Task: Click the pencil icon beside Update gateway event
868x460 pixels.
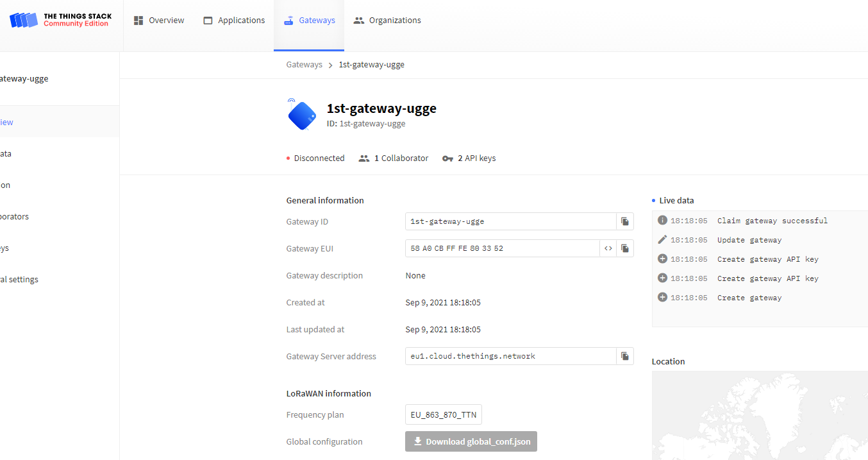Action: tap(662, 239)
